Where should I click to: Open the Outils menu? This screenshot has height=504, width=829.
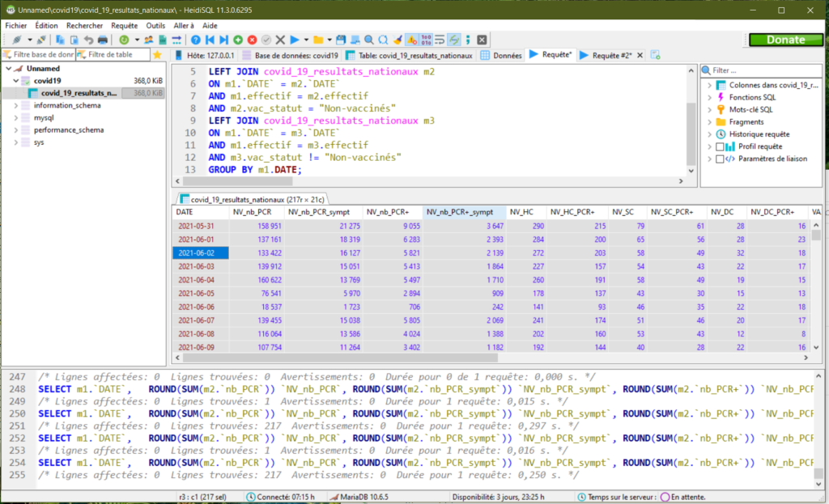(x=155, y=25)
